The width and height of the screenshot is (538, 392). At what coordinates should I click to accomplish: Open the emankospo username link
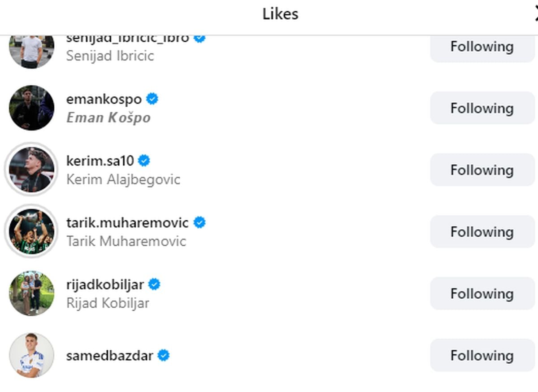click(104, 99)
